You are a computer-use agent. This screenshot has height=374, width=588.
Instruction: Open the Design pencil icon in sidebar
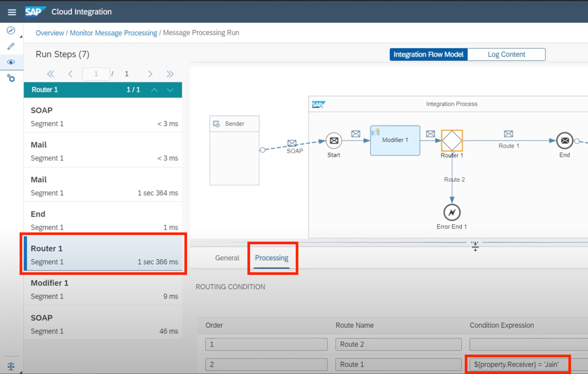coord(11,46)
